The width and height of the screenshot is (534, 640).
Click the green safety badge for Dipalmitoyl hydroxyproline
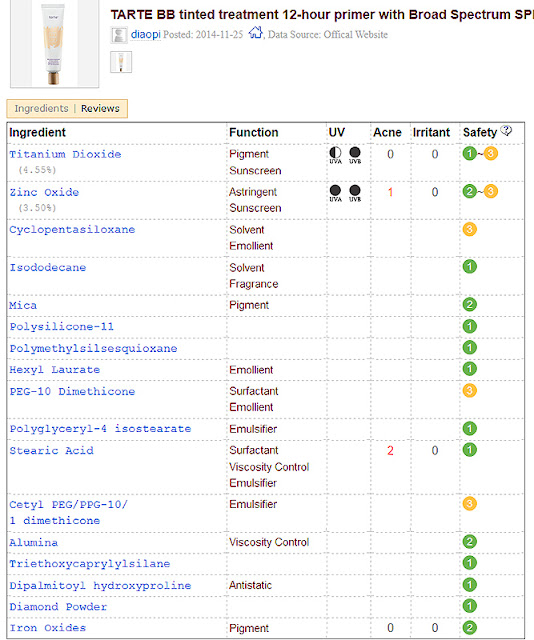pyautogui.click(x=469, y=584)
